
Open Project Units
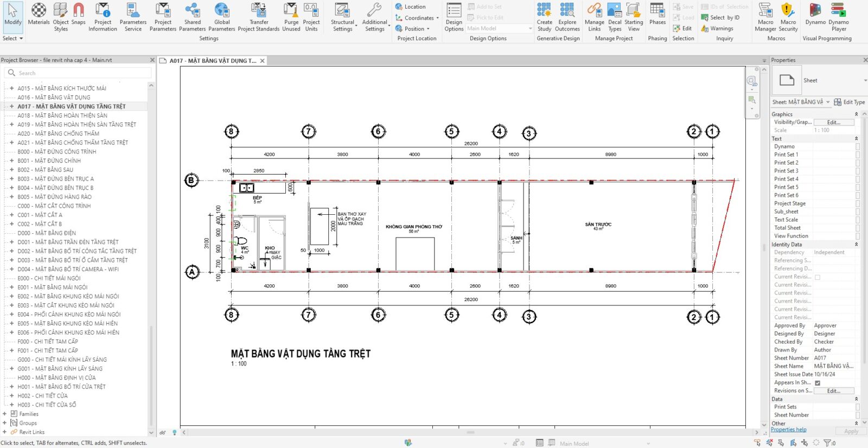click(x=311, y=17)
